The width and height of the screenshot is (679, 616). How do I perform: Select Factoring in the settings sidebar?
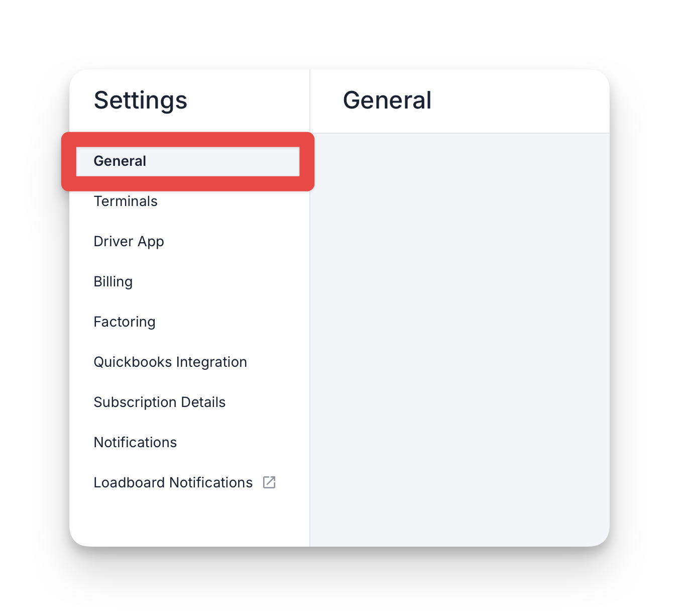click(x=125, y=322)
